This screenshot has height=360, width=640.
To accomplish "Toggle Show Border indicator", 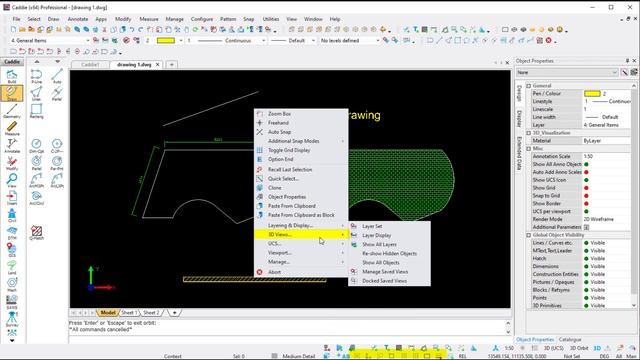I will point(586,203).
